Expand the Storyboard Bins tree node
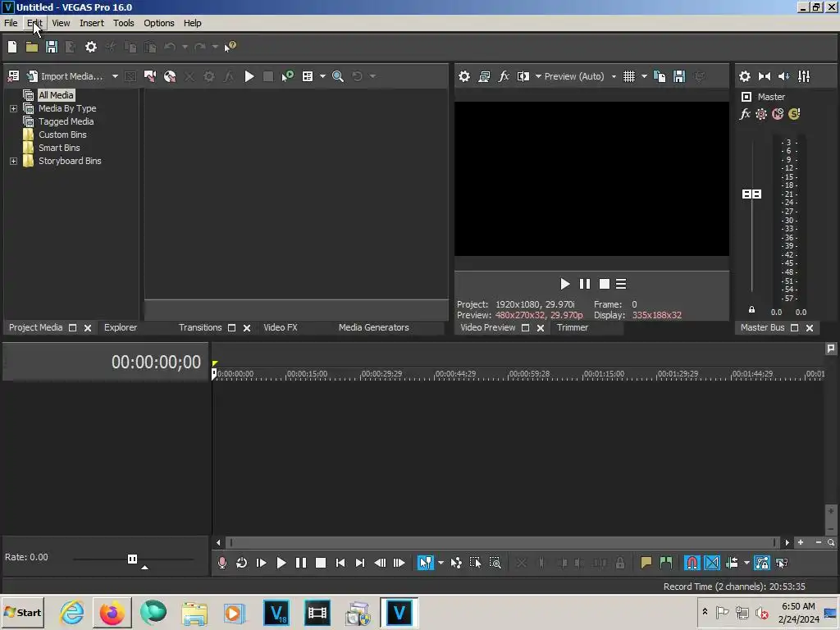 tap(13, 162)
